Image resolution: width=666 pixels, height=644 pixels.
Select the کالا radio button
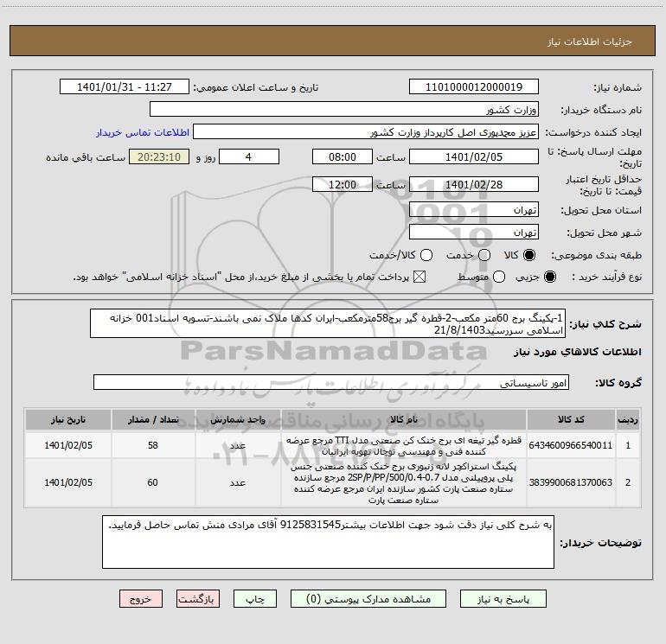[529, 255]
